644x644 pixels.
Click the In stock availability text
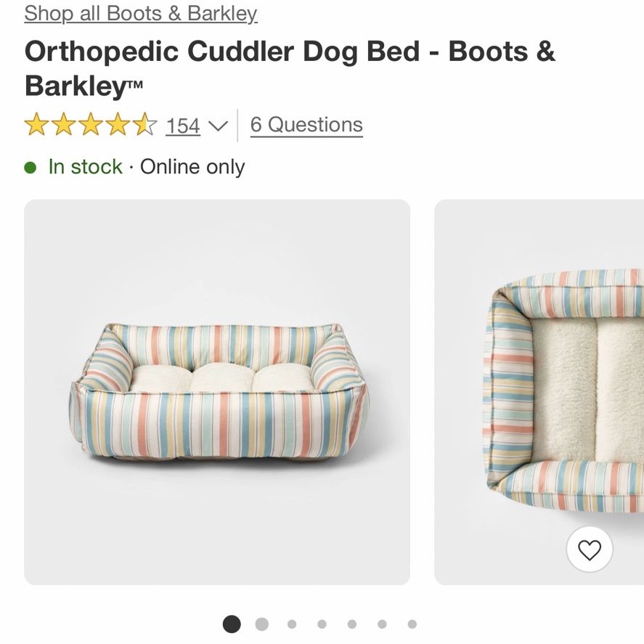pos(86,167)
